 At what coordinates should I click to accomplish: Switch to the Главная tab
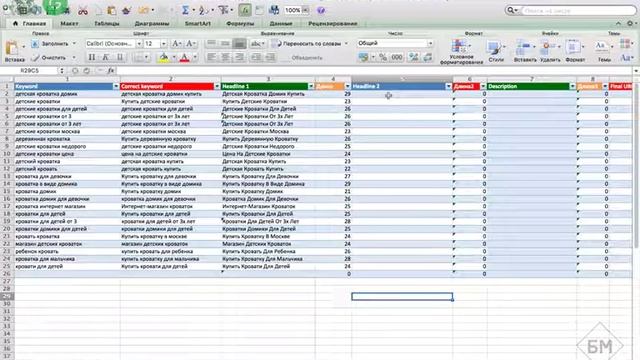pos(29,24)
